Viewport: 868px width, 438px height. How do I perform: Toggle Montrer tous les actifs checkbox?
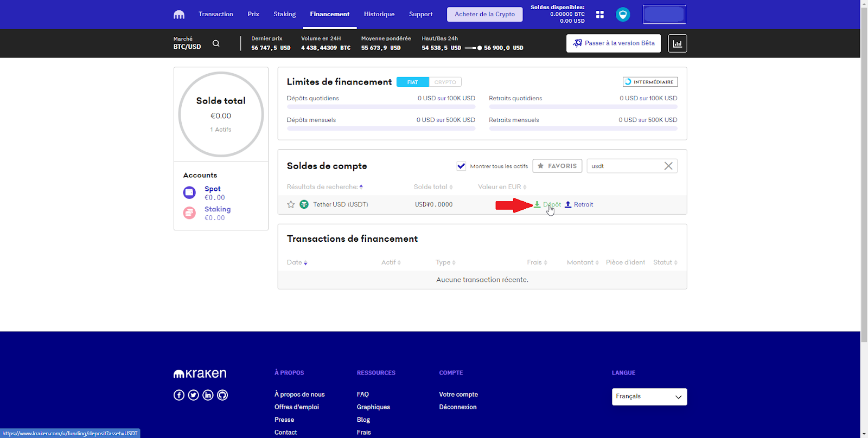461,166
